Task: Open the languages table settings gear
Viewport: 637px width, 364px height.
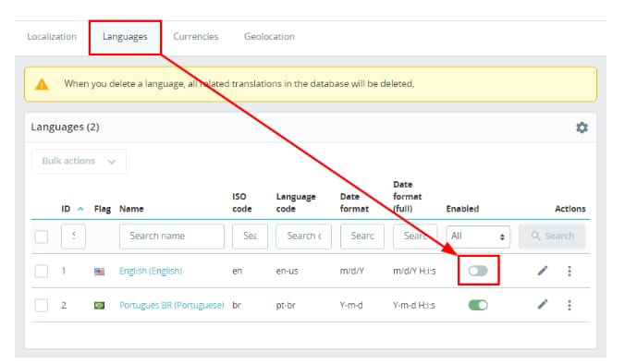Action: tap(582, 127)
